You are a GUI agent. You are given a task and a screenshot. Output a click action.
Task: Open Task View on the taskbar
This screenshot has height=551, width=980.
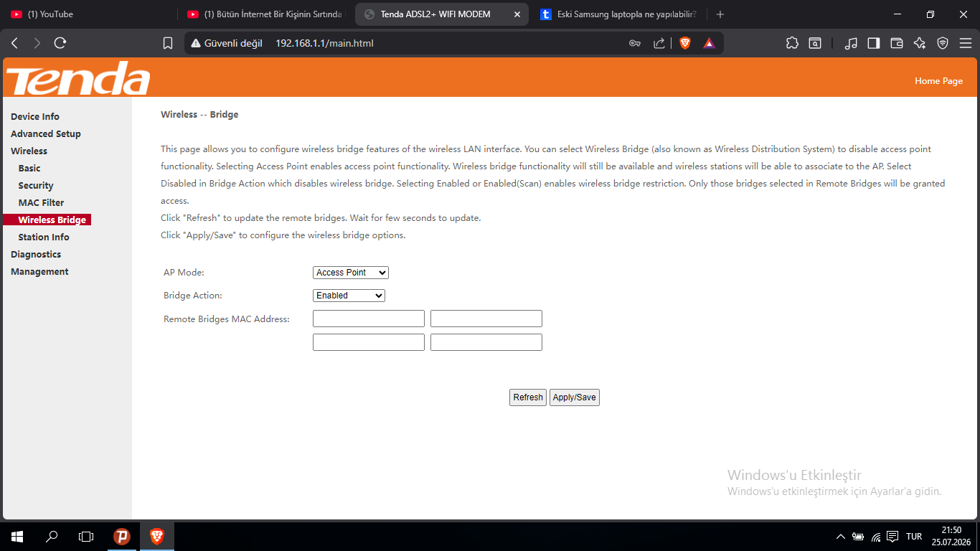pos(86,536)
